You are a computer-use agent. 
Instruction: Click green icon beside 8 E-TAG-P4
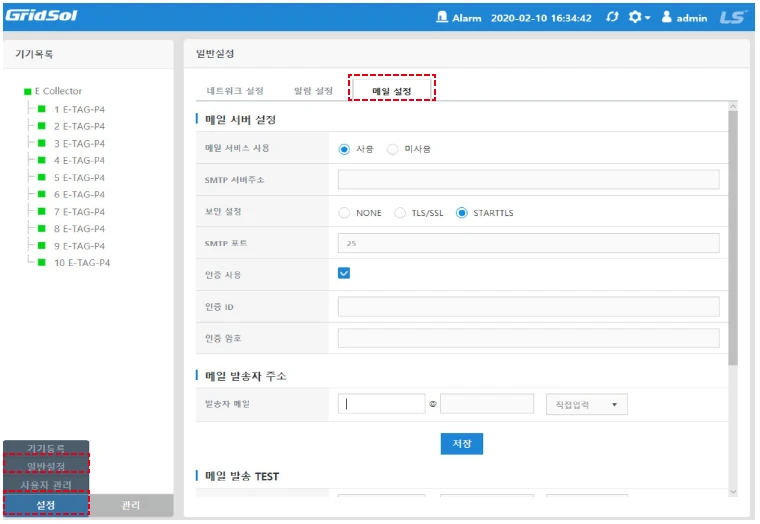[42, 228]
